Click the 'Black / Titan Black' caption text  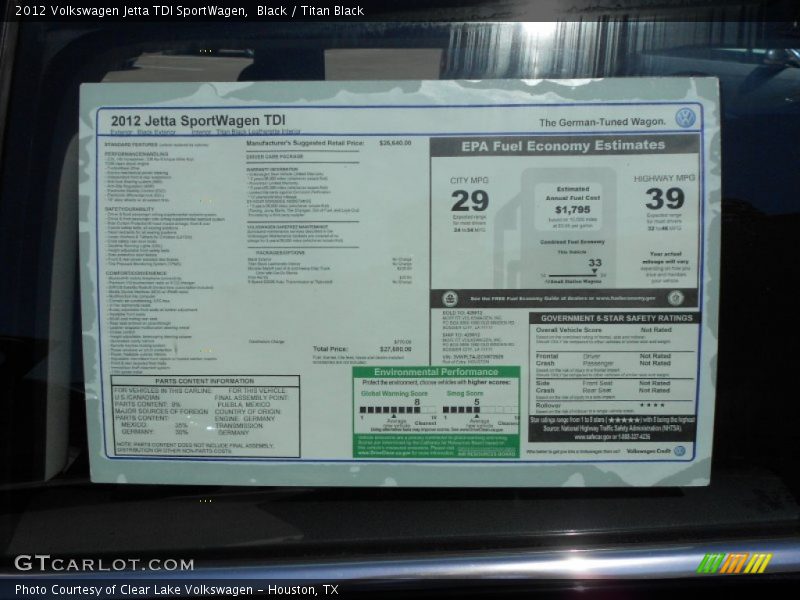tap(310, 11)
